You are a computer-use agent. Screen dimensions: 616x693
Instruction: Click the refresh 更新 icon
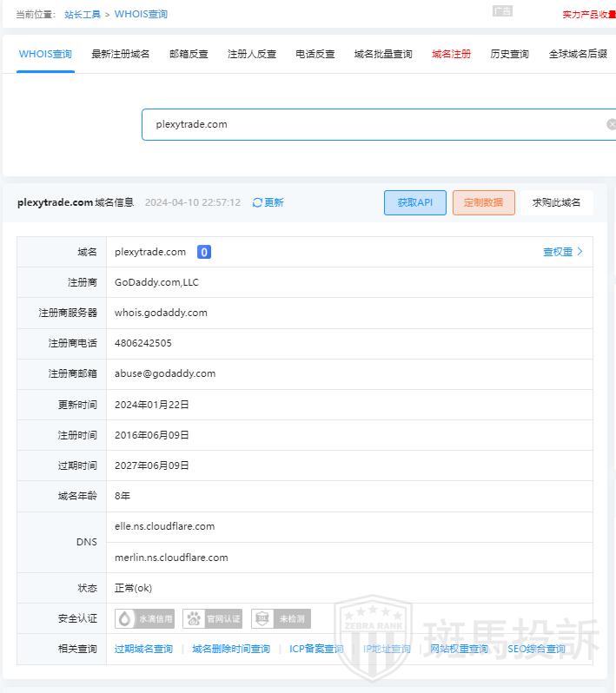pos(257,202)
